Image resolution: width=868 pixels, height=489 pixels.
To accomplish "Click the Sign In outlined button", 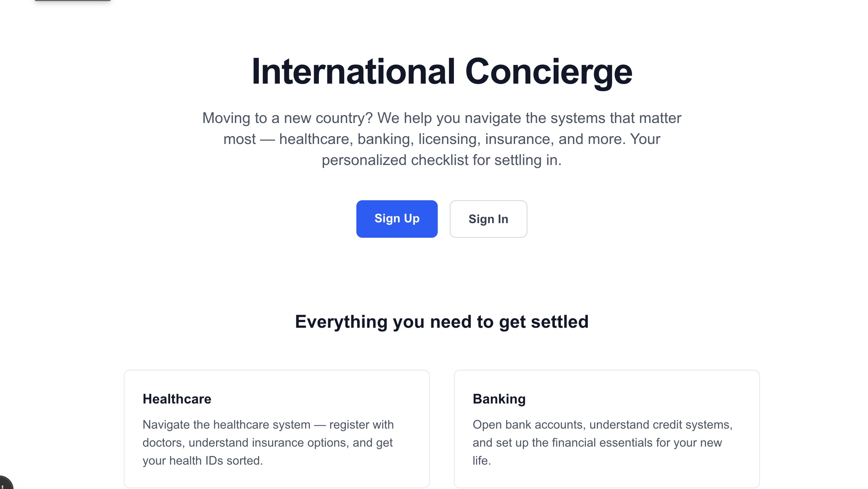I will coord(488,219).
